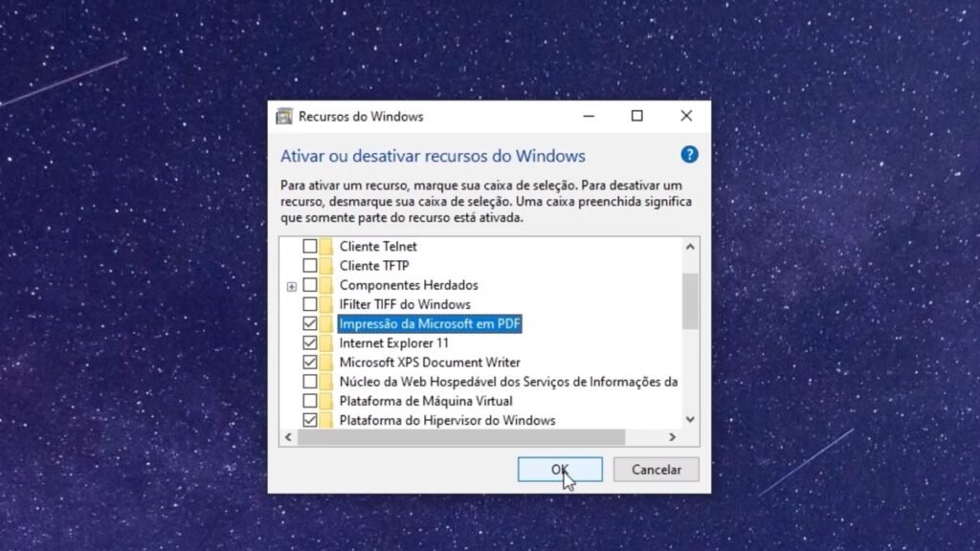This screenshot has height=551, width=980.
Task: Enable the Núcleo da Web Hospedável checkbox
Action: coord(309,382)
